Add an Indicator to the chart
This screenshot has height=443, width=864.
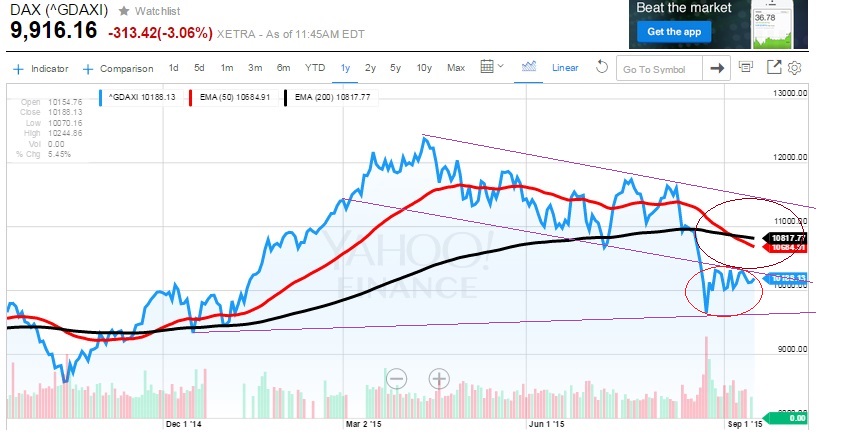(x=43, y=69)
